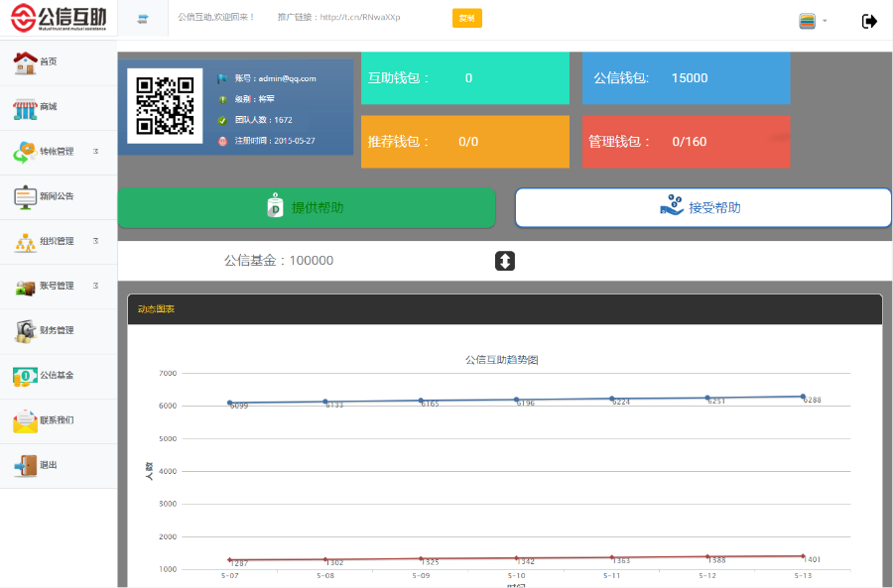
Task: Click the logout arrow icon in top bar
Action: 869,21
